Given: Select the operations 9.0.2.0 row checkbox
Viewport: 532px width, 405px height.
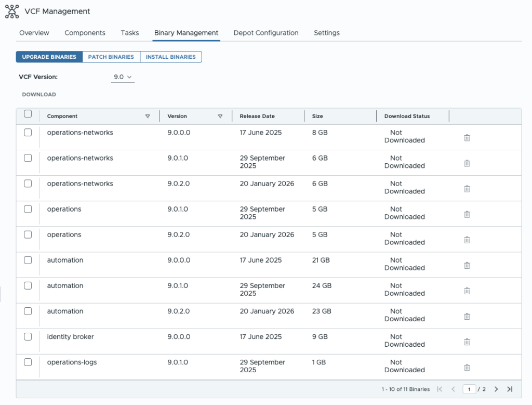Looking at the screenshot, I should tap(28, 234).
